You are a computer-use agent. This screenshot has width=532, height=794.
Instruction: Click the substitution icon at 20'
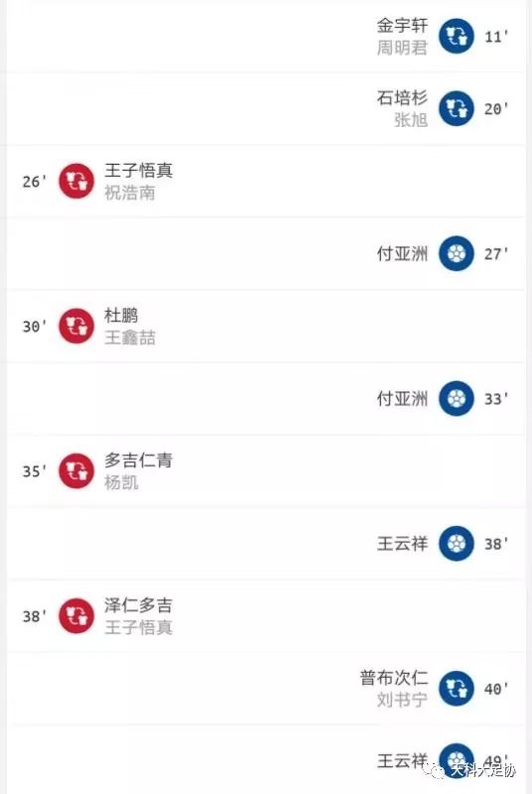point(457,108)
